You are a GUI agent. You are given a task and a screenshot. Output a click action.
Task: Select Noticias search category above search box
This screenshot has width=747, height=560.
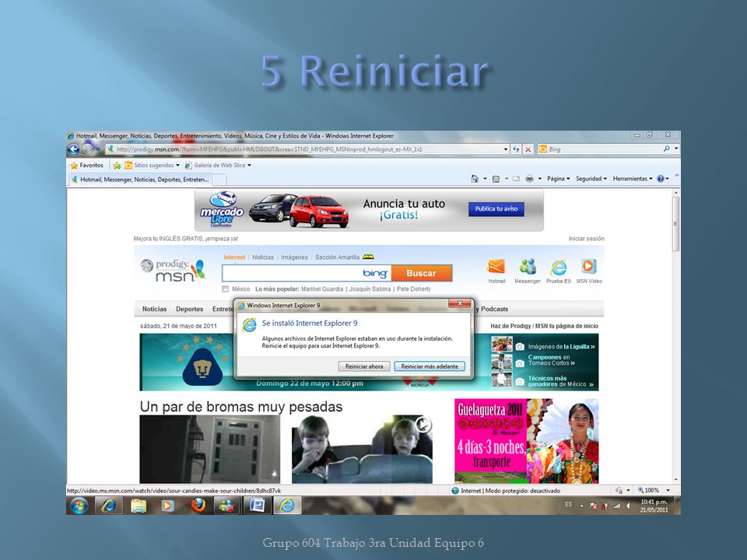click(x=263, y=257)
